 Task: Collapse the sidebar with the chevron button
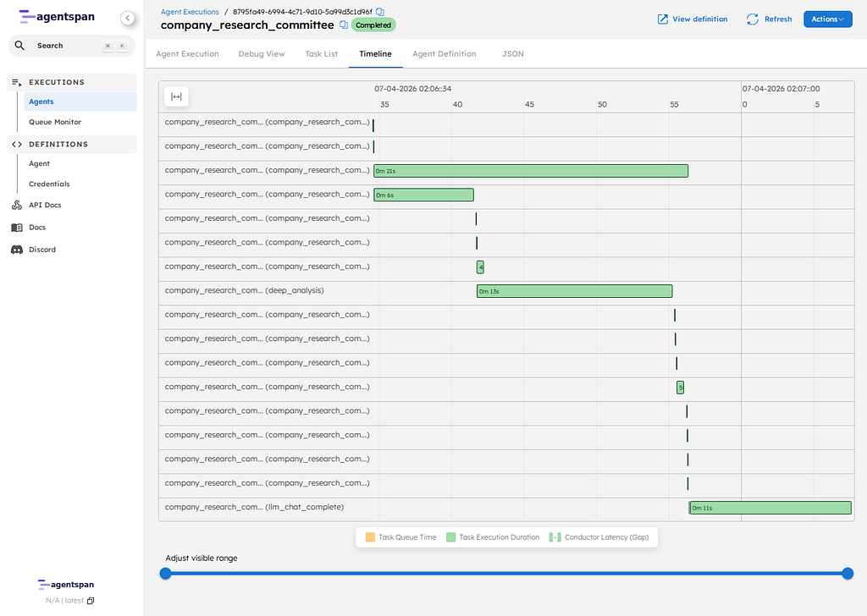(x=127, y=18)
